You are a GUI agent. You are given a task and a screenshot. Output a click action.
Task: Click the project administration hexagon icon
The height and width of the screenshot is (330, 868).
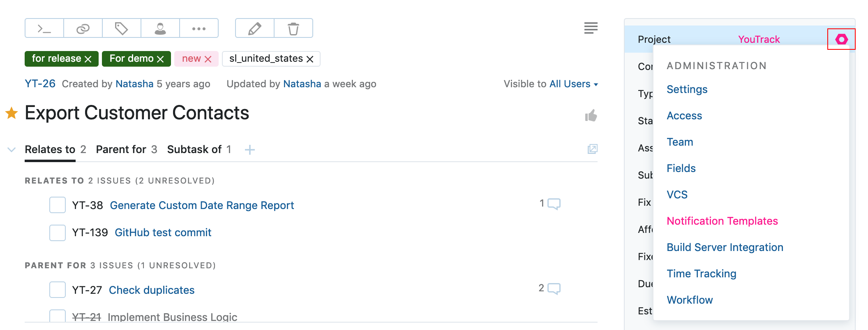pyautogui.click(x=841, y=39)
